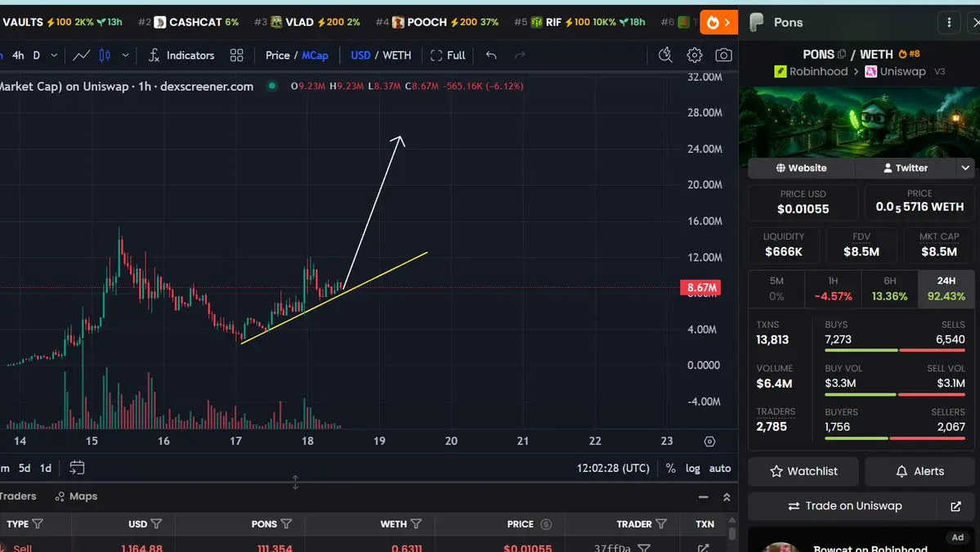The height and width of the screenshot is (552, 980).
Task: Open the axis settings icon below price scale
Action: (x=709, y=442)
